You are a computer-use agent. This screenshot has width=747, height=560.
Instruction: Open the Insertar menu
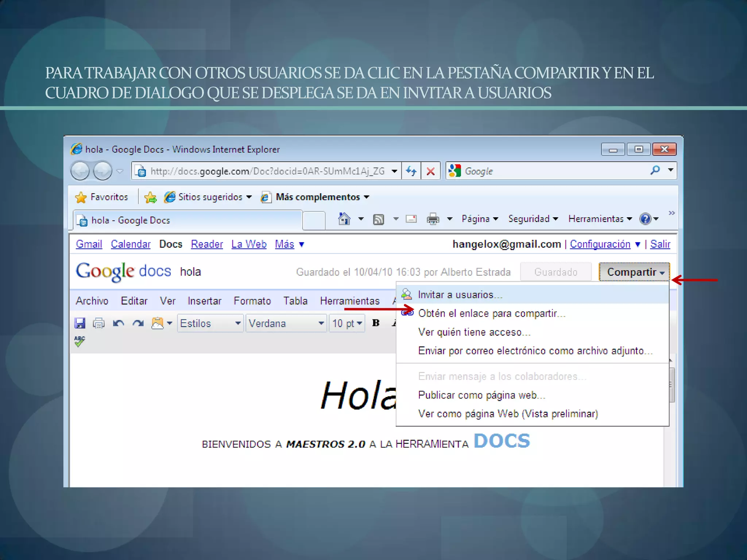point(205,301)
